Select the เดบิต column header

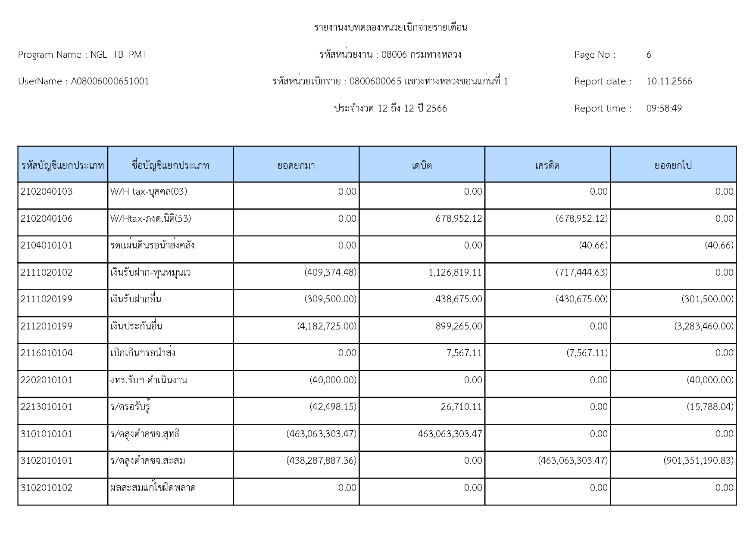pyautogui.click(x=422, y=165)
